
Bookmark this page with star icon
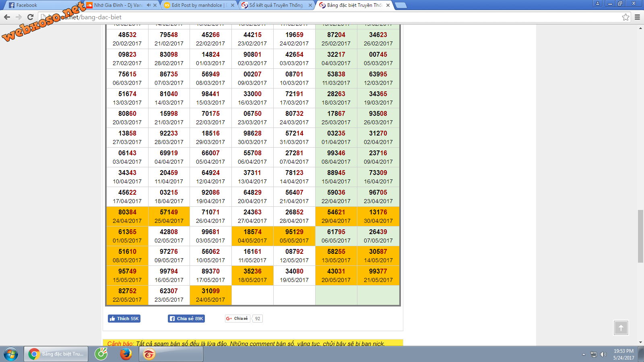[625, 17]
